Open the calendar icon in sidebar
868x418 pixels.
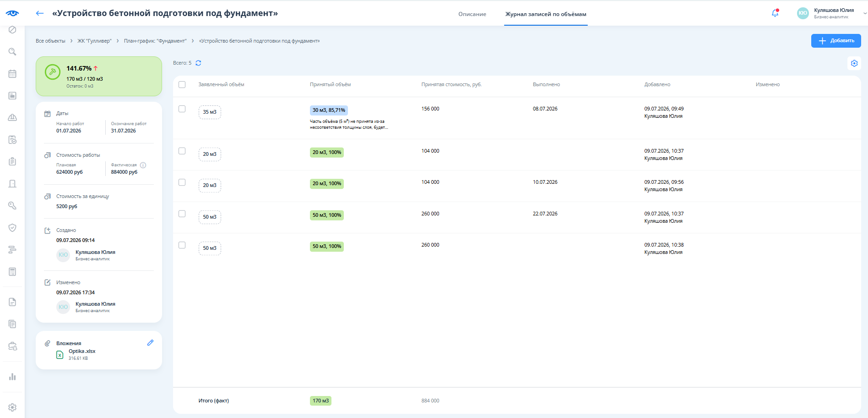[x=12, y=74]
